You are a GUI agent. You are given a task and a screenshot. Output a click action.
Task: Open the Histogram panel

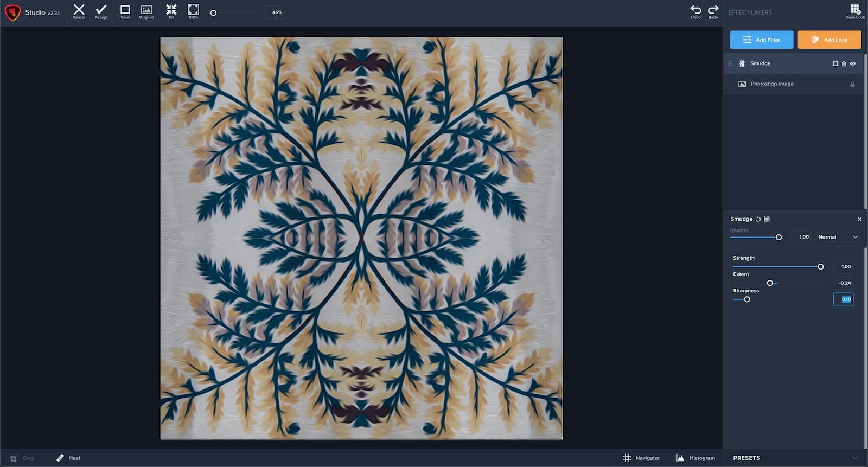click(695, 458)
